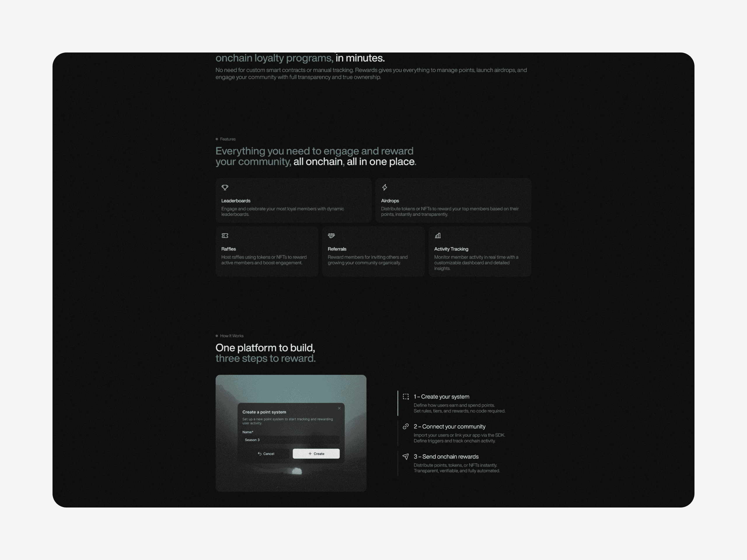
Task: Click the Activity Tracking bar chart icon
Action: [x=438, y=236]
